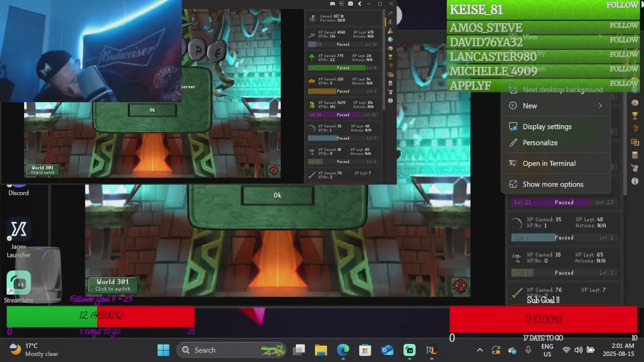Click the trophy icon in small RuneLite sidebar
This screenshot has width=644, height=362.
tap(390, 57)
